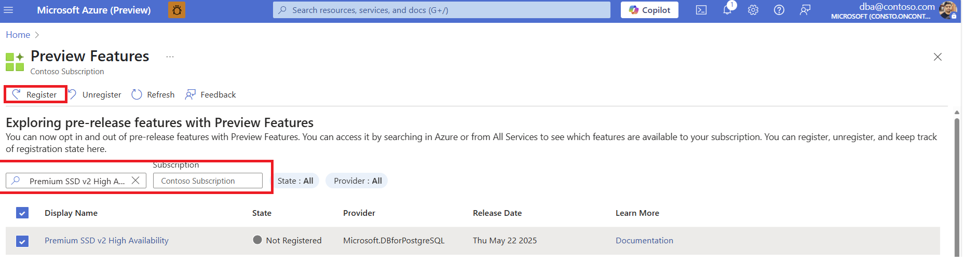Focus the Premium SSD v2 filter field
The width and height of the screenshot is (980, 276).
pyautogui.click(x=76, y=181)
